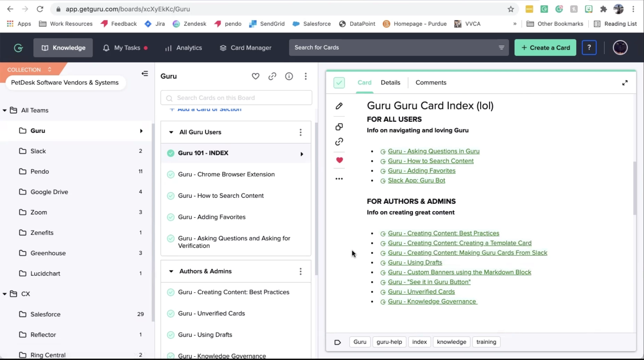Open Guru - Knowledge Governance link in card
The image size is (644, 360).
[432, 301]
